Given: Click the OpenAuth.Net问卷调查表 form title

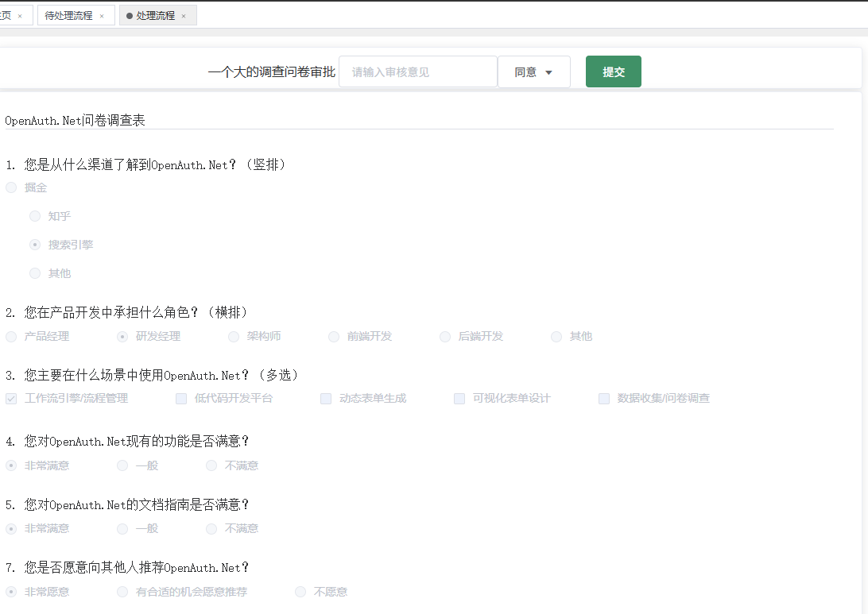Looking at the screenshot, I should (75, 120).
